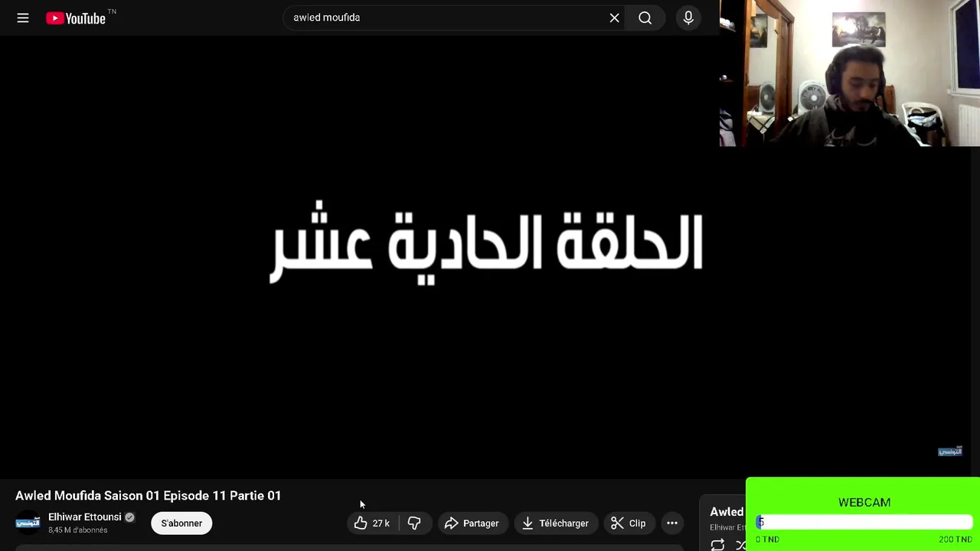Screen dimensions: 980x551
Task: Click the '8,45 M d'abonnés' subscriber count
Action: (78, 530)
